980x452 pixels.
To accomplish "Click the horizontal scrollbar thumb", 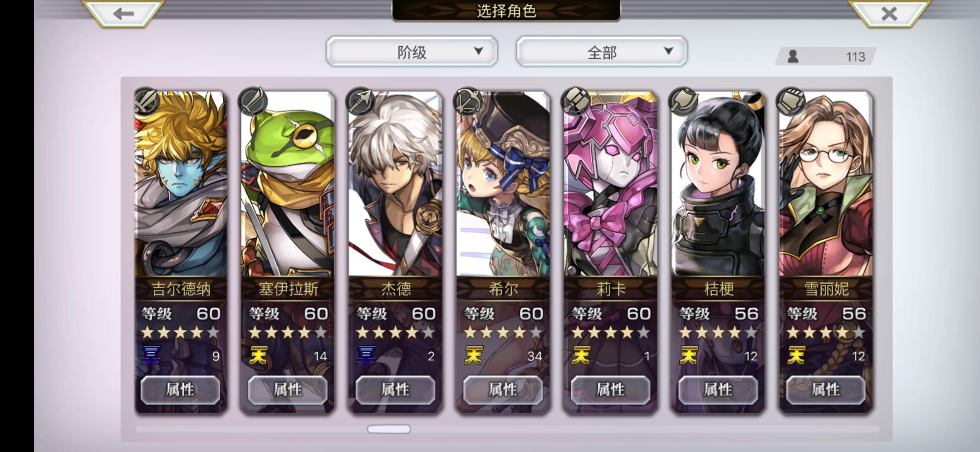I will (389, 429).
